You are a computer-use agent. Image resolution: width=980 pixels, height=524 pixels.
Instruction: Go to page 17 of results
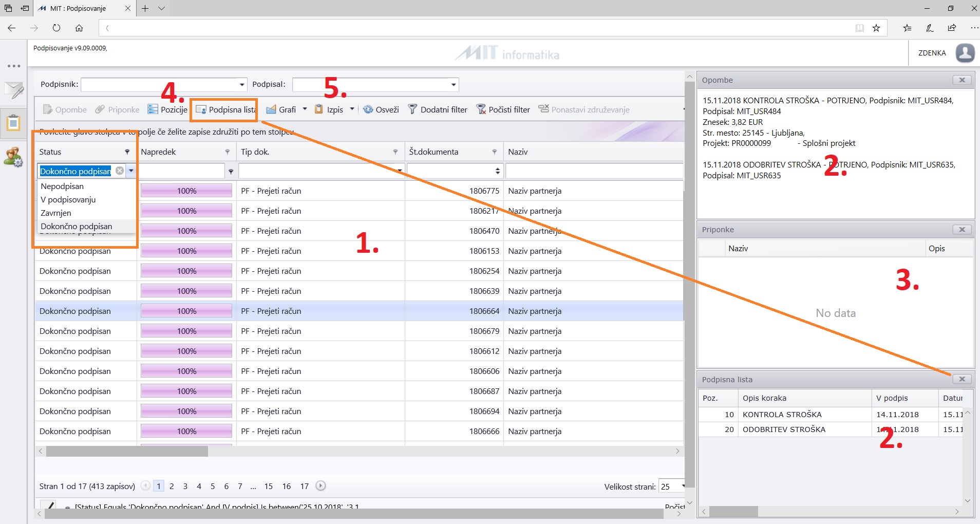coord(305,486)
